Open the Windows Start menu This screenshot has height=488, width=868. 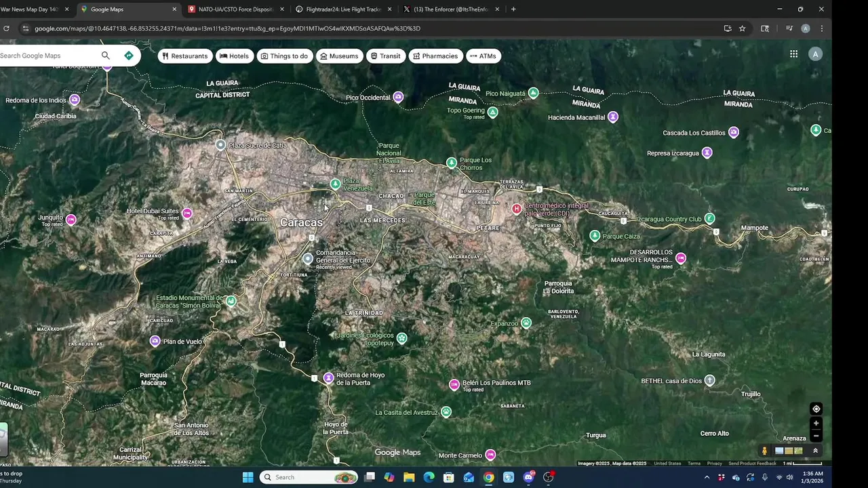(248, 477)
